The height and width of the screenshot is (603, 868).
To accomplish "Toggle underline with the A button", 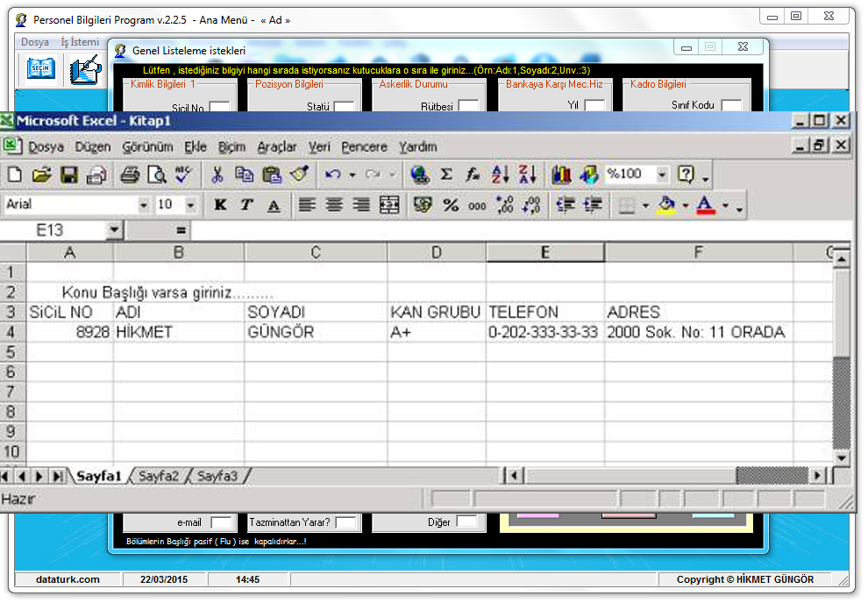I will click(x=274, y=205).
